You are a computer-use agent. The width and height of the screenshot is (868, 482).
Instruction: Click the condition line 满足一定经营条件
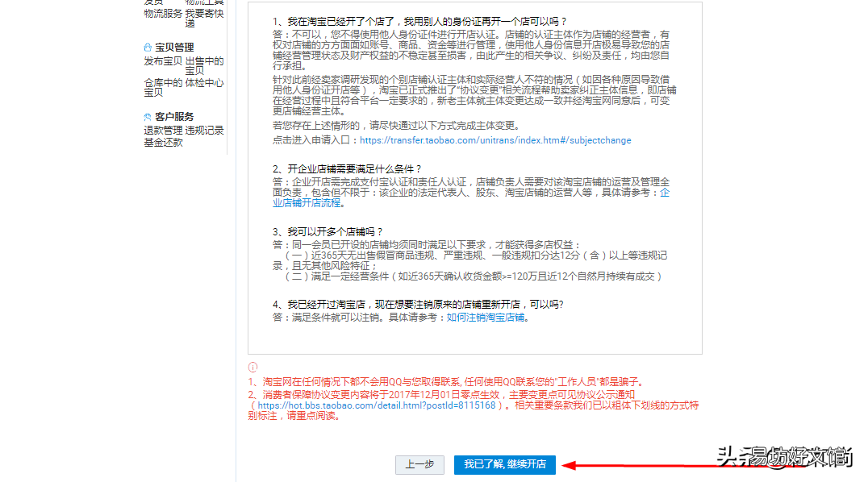(474, 276)
